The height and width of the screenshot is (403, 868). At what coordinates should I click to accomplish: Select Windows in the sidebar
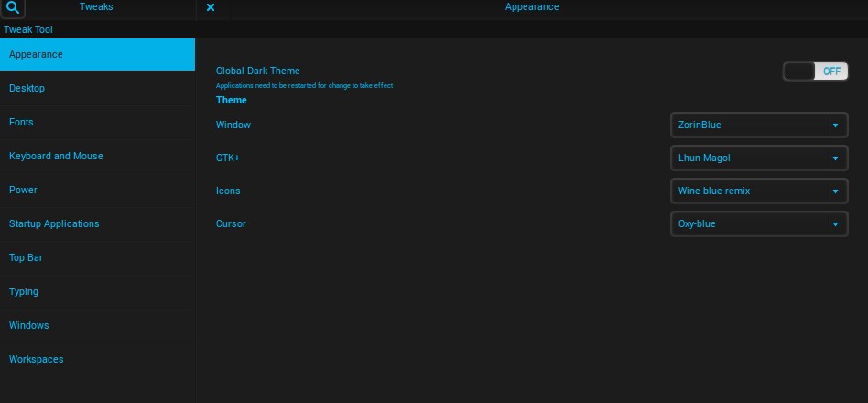pos(97,326)
